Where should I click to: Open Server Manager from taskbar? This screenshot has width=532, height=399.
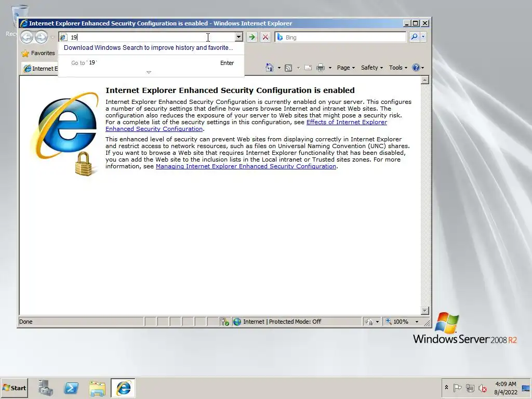pos(46,388)
